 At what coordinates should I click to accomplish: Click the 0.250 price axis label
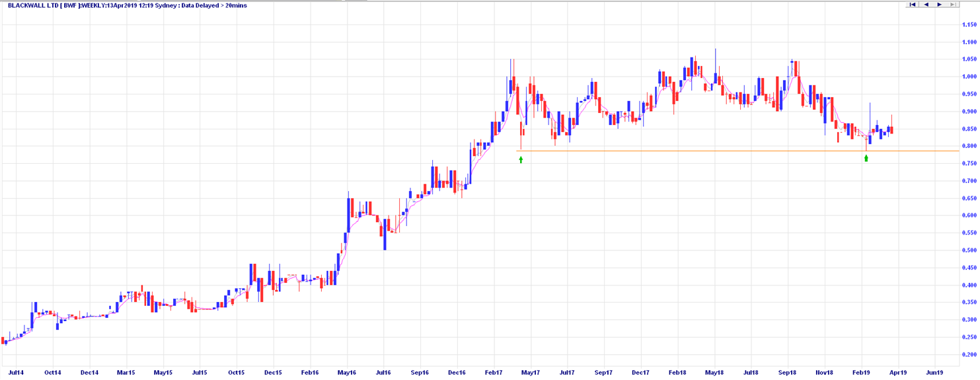point(969,337)
